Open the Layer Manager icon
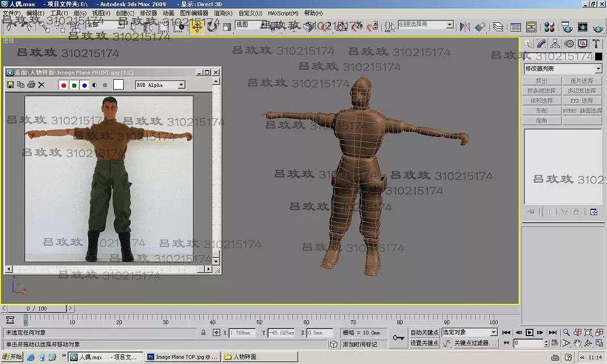The image size is (607, 364). click(x=498, y=27)
